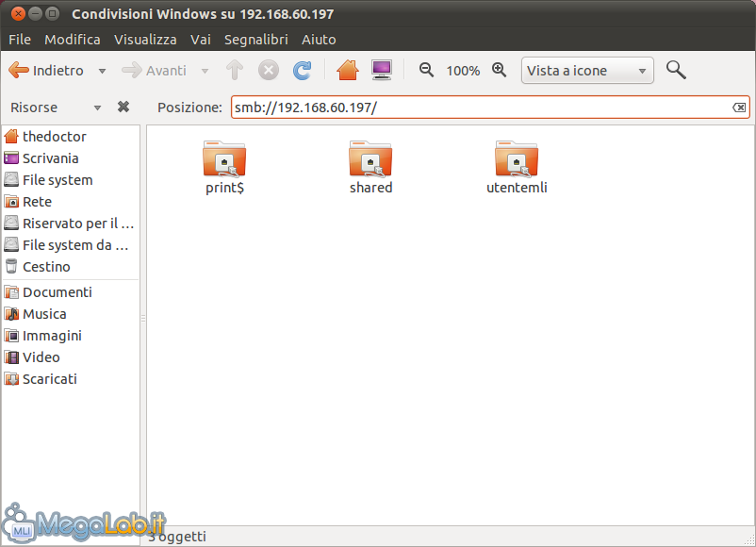Open Rete in the sidebar

click(71, 202)
